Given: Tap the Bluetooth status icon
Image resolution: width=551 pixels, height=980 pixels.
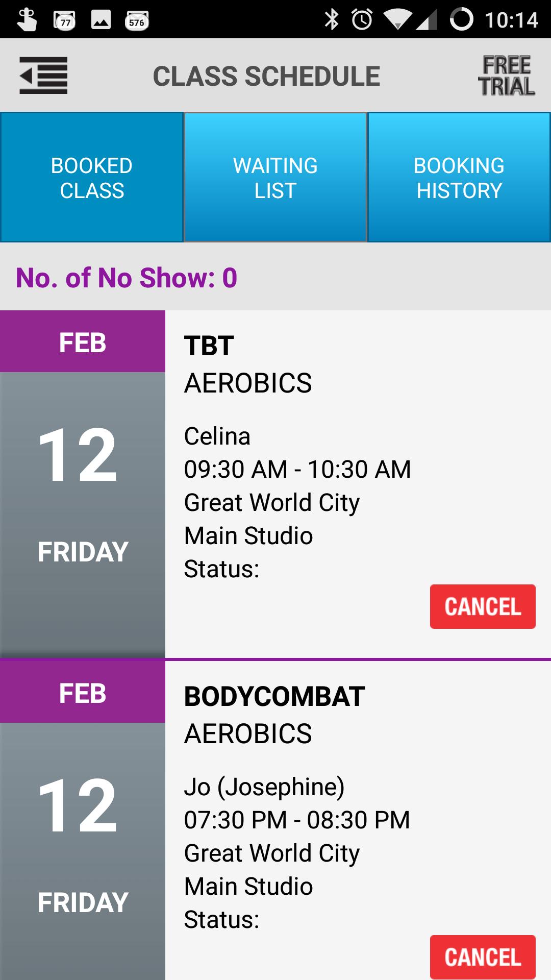Looking at the screenshot, I should [x=332, y=20].
